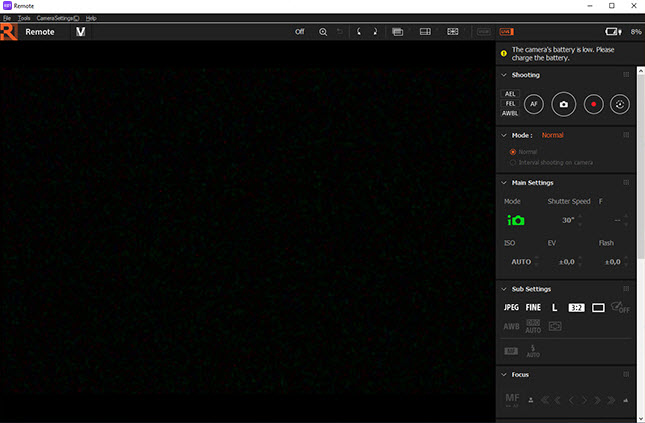Image resolution: width=645 pixels, height=423 pixels.
Task: Open the metering mode icon
Action: click(x=555, y=326)
